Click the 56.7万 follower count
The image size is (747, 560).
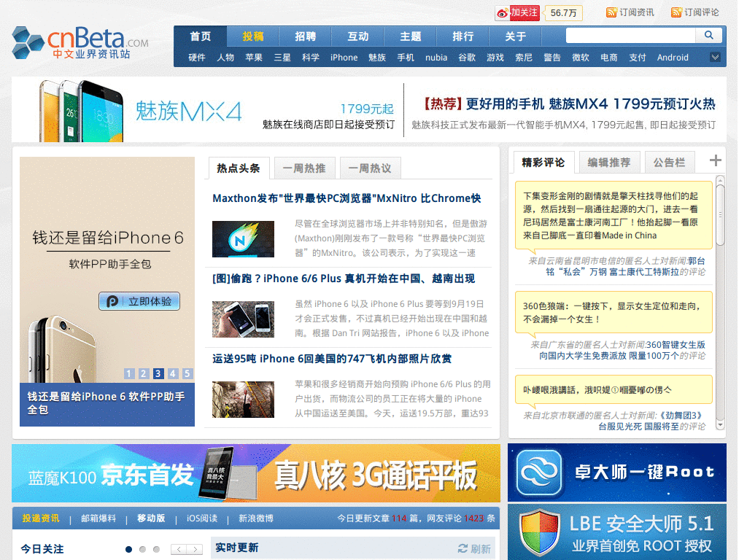pos(563,13)
